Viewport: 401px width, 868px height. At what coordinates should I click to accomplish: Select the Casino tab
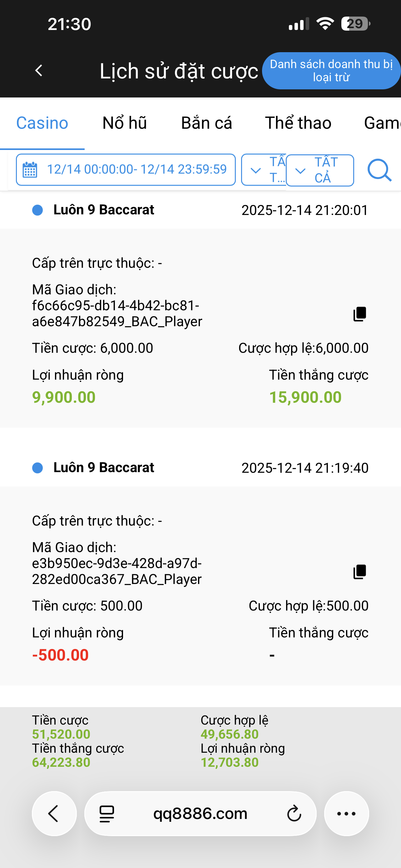point(42,123)
